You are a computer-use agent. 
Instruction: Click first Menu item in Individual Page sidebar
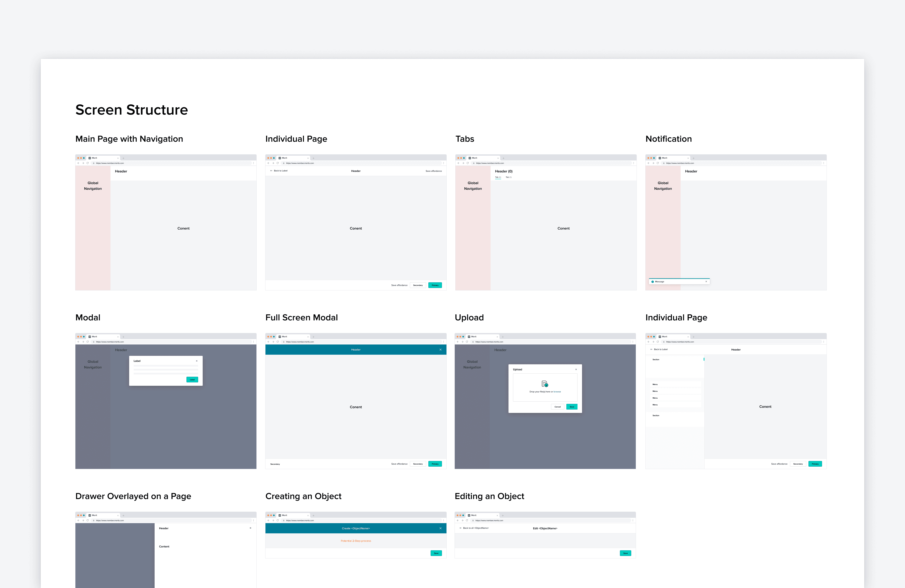click(x=655, y=384)
